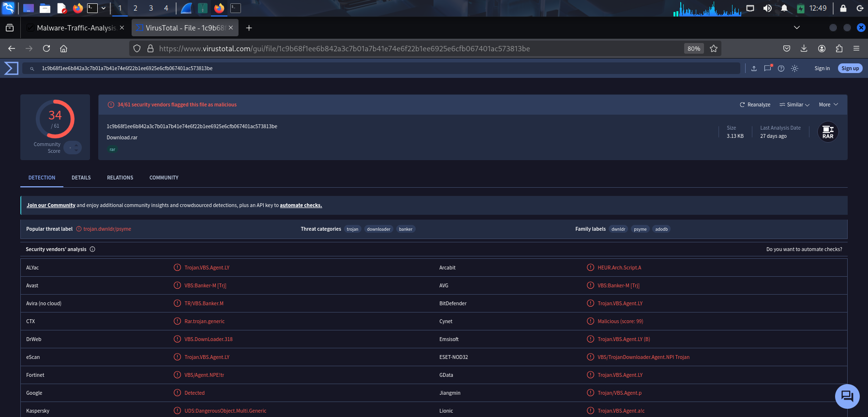Follow the automate checks link
Viewport: 868px width, 417px height.
pos(301,205)
